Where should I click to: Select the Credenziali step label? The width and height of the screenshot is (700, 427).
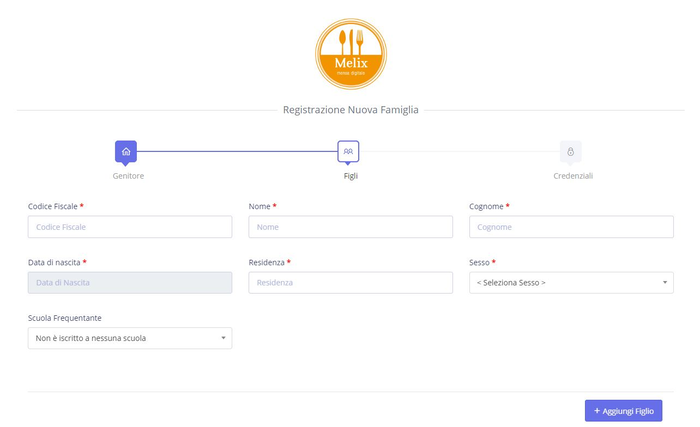pos(572,176)
